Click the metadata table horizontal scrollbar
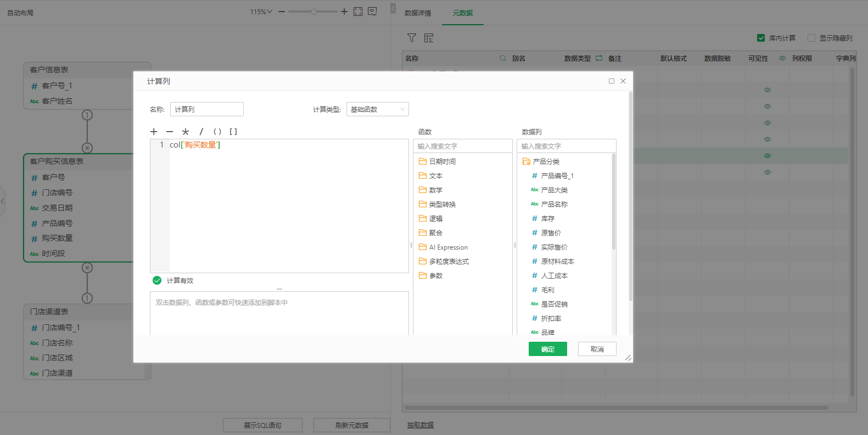The image size is (868, 435). (x=616, y=408)
